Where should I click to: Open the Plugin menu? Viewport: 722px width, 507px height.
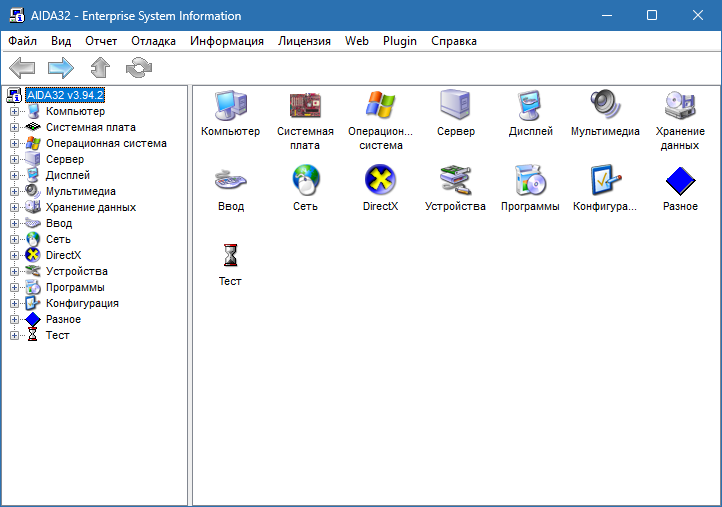(400, 41)
